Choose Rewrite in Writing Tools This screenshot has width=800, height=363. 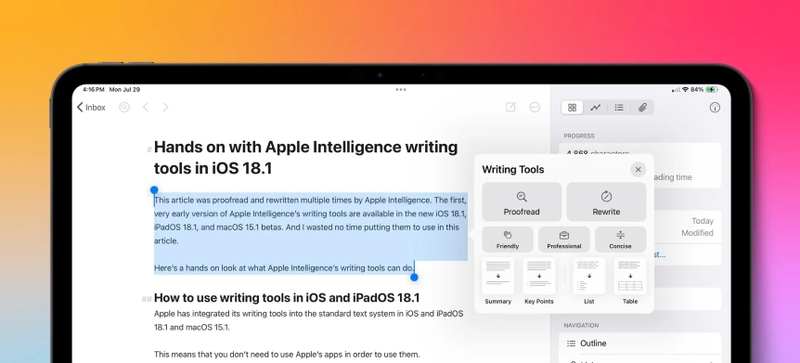(606, 202)
